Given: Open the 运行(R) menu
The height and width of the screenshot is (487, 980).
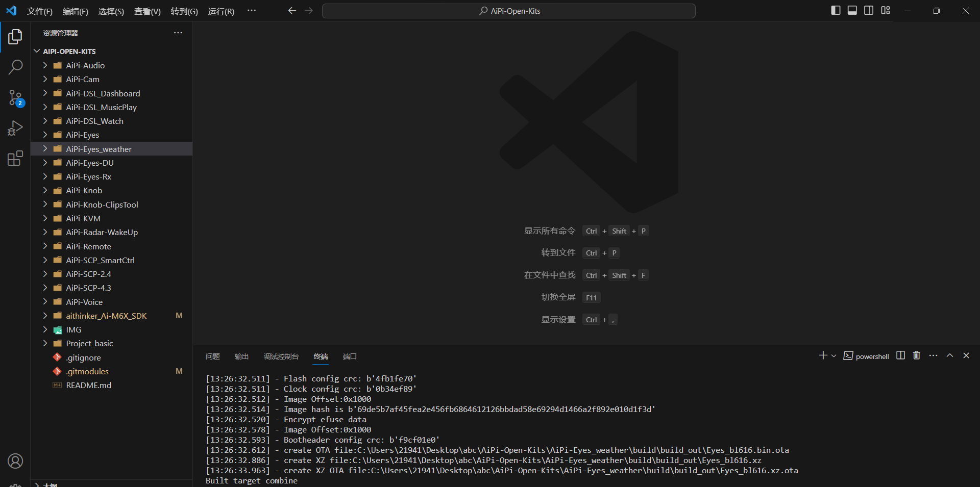Looking at the screenshot, I should [221, 11].
